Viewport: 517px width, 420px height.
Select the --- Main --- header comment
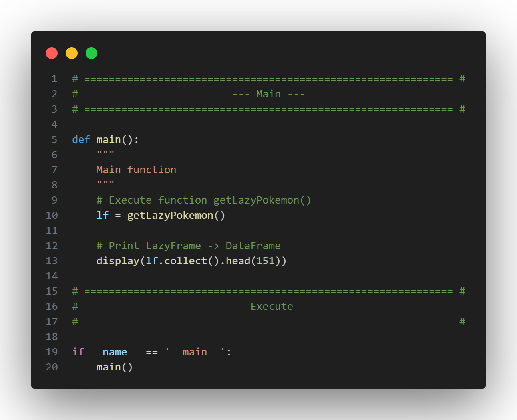268,94
